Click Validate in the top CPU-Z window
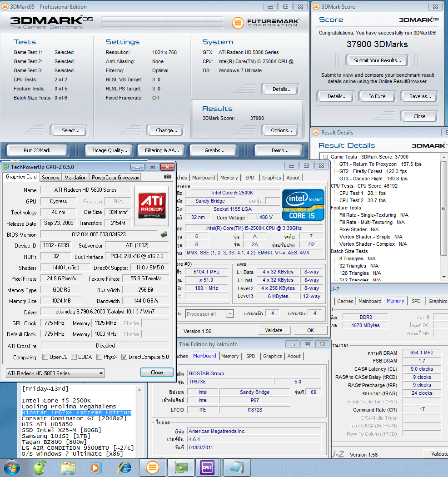448x477 pixels. (274, 330)
